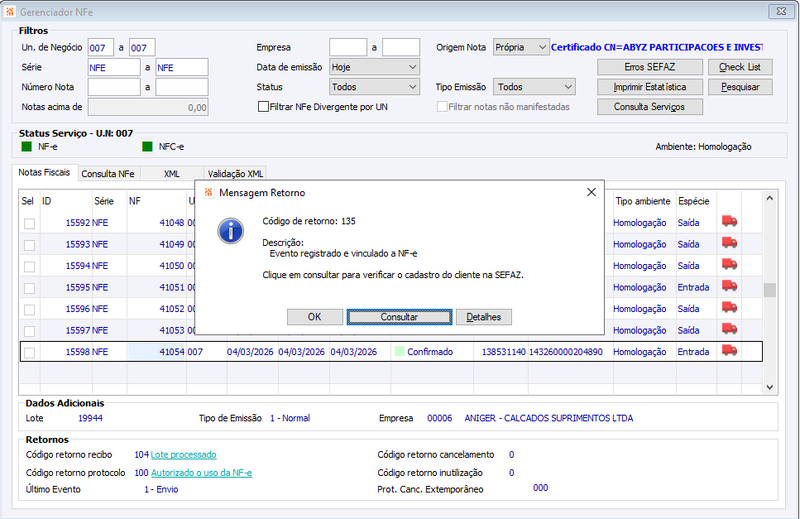This screenshot has width=800, height=519.
Task: Click the Certificado CN=ABYZ PARTICIPACOES text
Action: 657,47
